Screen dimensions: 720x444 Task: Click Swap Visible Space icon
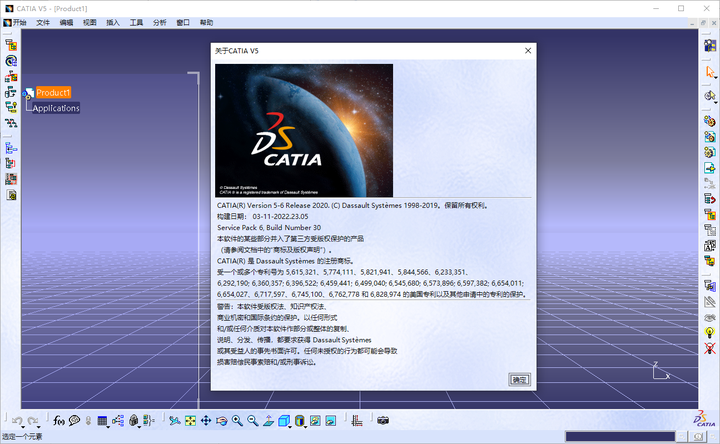(331, 420)
